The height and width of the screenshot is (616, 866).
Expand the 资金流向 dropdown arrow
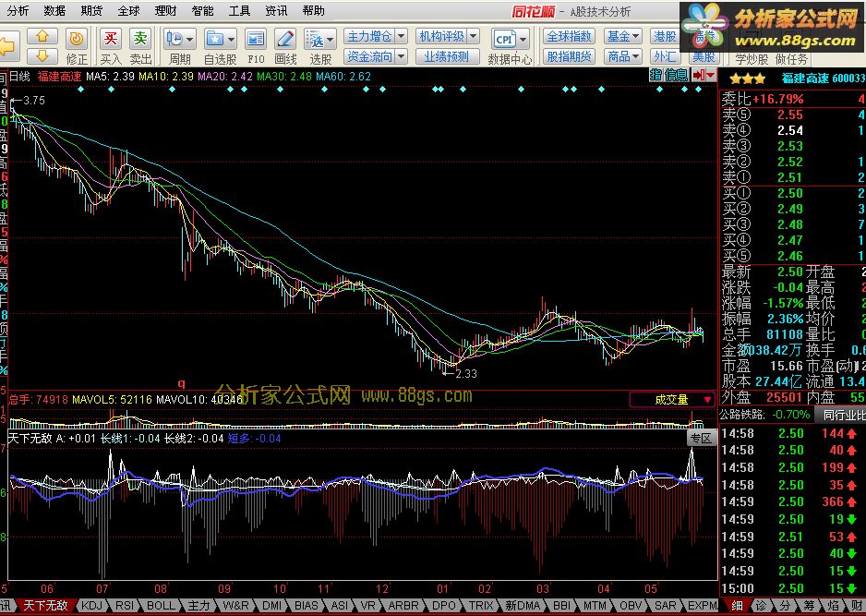point(402,56)
